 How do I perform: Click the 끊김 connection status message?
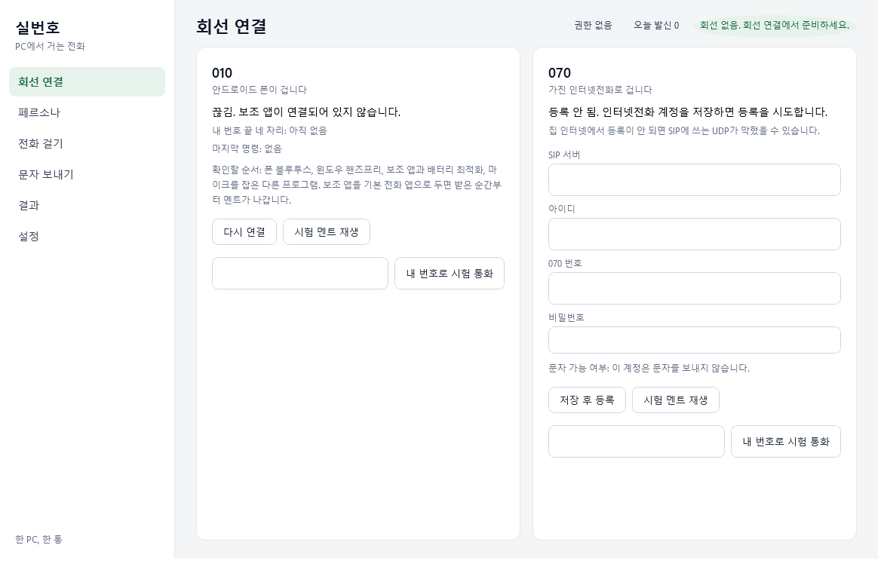(306, 112)
